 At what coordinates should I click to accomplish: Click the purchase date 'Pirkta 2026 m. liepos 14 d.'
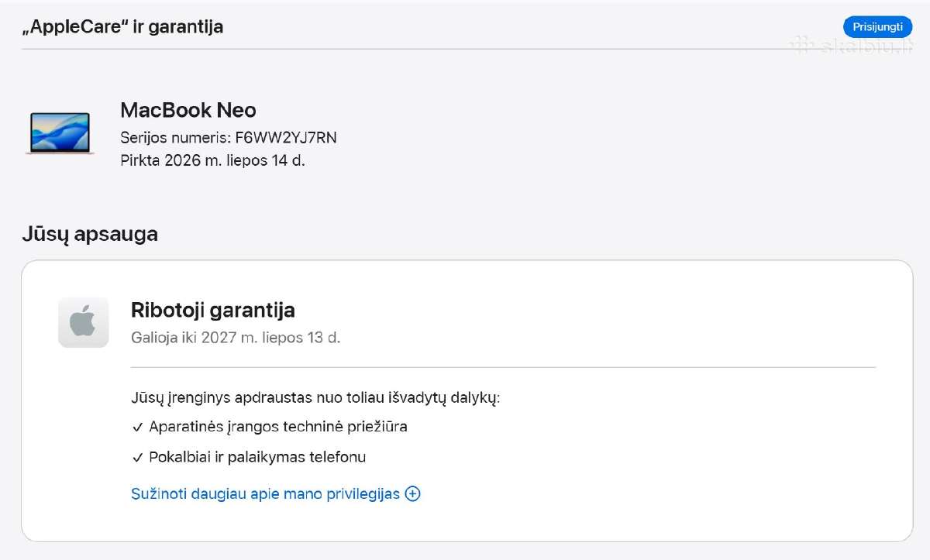tap(212, 161)
